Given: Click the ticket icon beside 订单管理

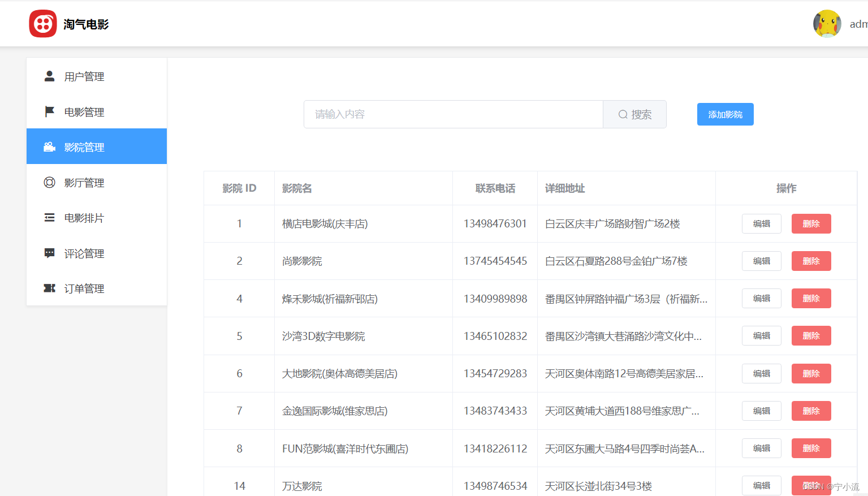Looking at the screenshot, I should [x=50, y=288].
